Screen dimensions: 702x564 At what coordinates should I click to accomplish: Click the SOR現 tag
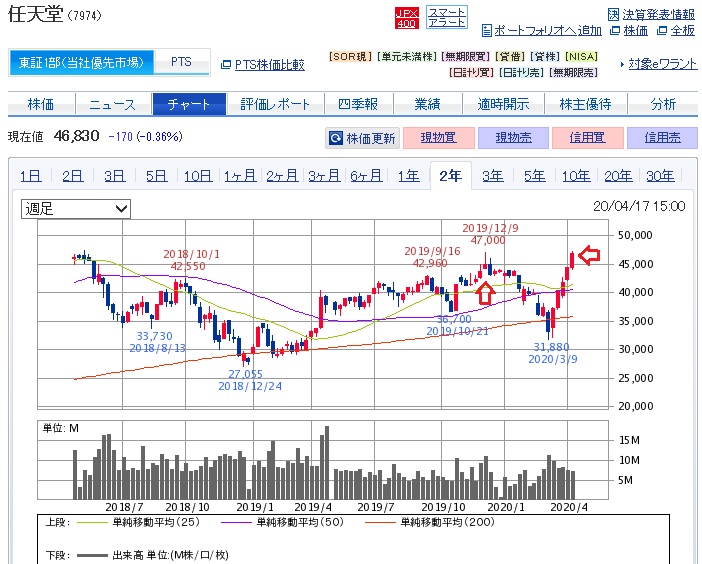351,57
